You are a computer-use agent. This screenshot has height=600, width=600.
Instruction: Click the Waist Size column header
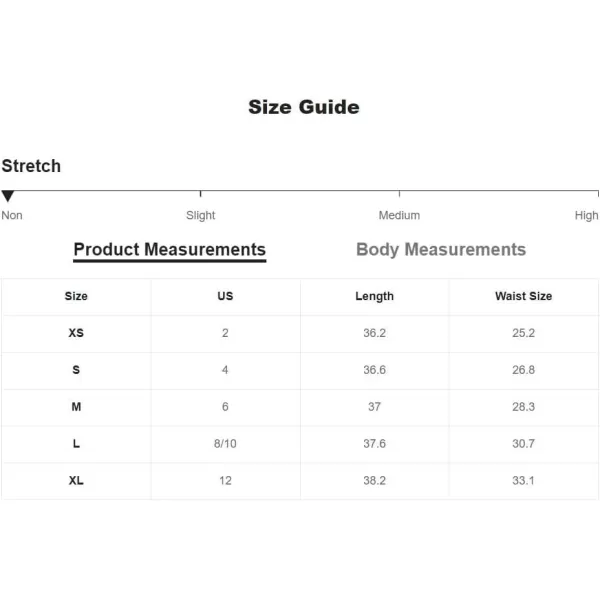click(523, 296)
